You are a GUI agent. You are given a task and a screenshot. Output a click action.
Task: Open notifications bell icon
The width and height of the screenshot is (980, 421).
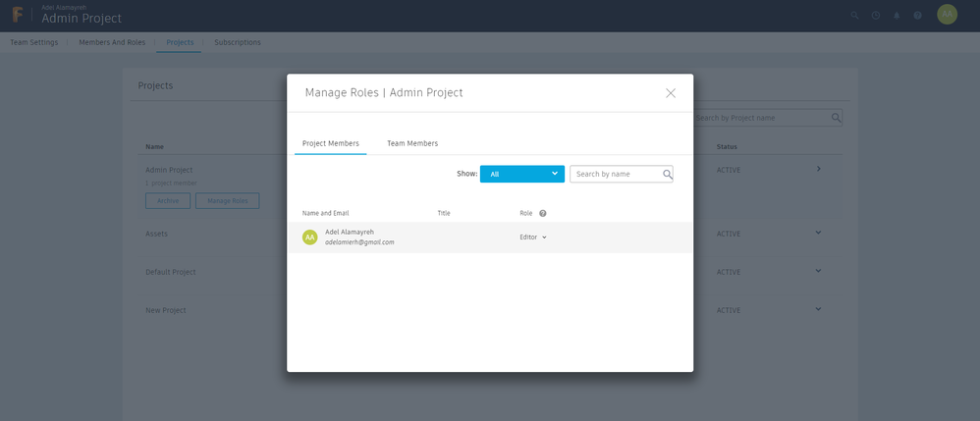tap(897, 16)
